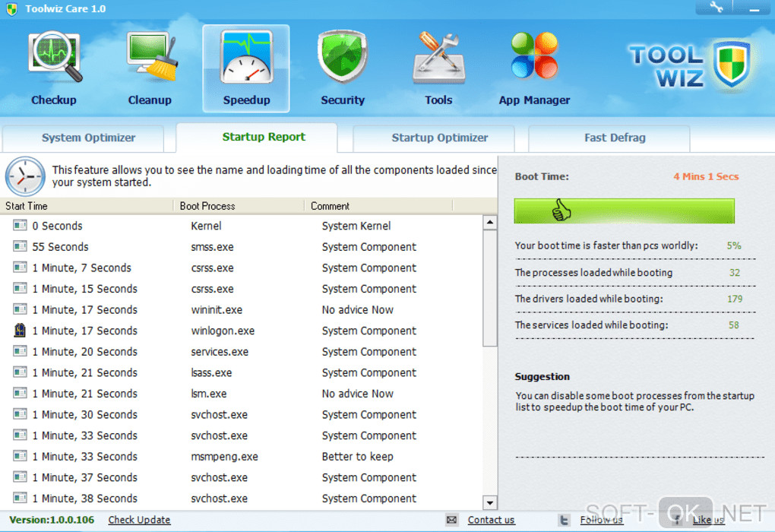
Task: Select the lsass.exe process name
Action: 211,372
